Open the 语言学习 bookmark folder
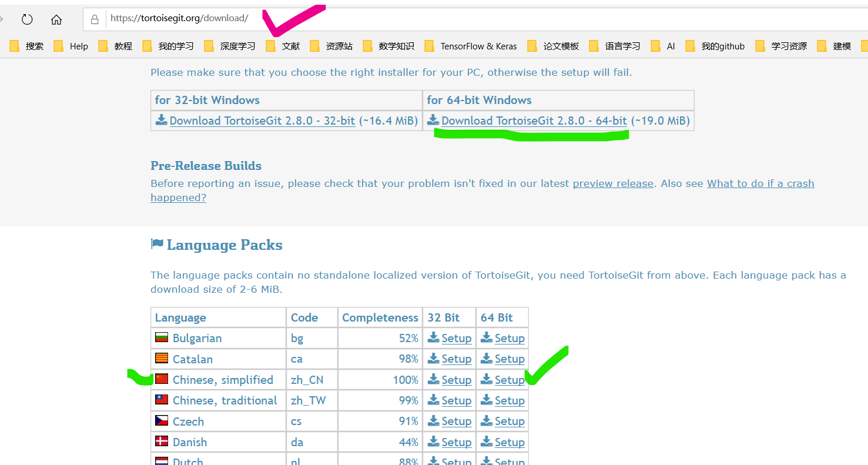The image size is (868, 465). tap(615, 46)
